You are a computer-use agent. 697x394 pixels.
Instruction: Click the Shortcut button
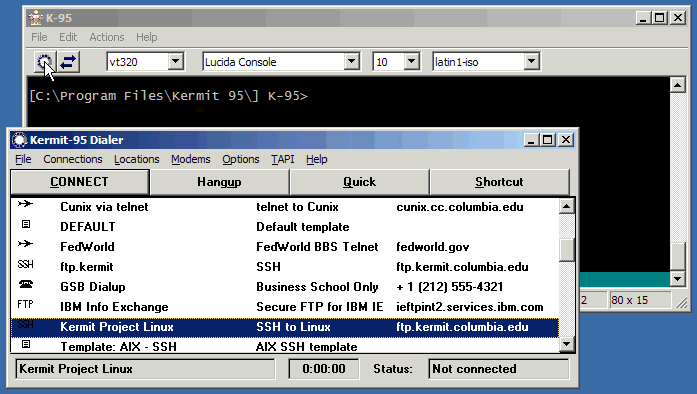(x=499, y=182)
